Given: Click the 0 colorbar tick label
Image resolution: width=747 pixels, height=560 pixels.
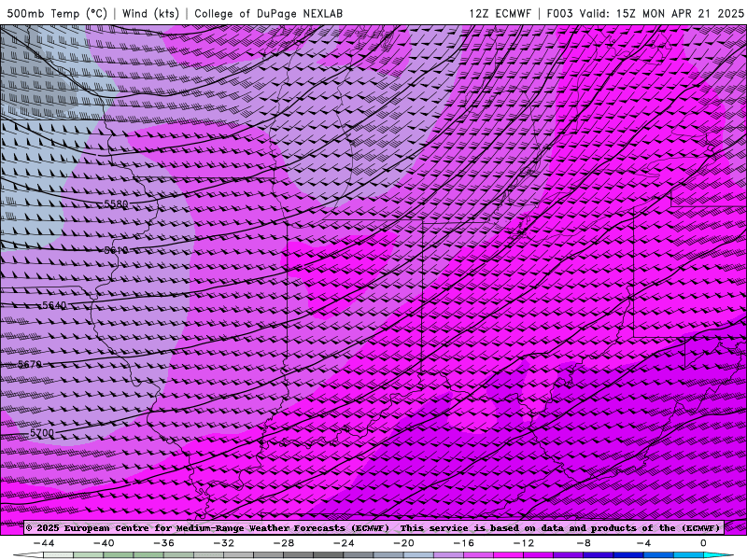Looking at the screenshot, I should coord(704,543).
